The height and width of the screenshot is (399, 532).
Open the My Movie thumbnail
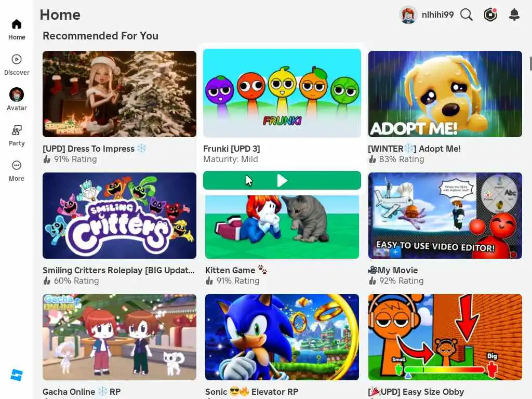pyautogui.click(x=445, y=216)
